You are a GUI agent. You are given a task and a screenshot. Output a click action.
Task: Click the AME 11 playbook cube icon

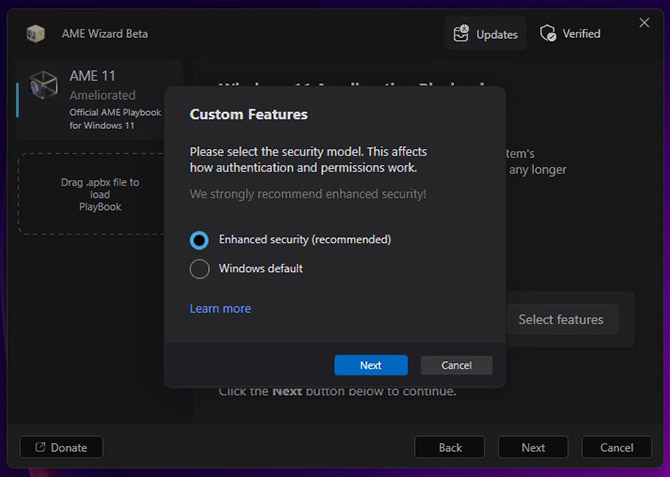(43, 85)
